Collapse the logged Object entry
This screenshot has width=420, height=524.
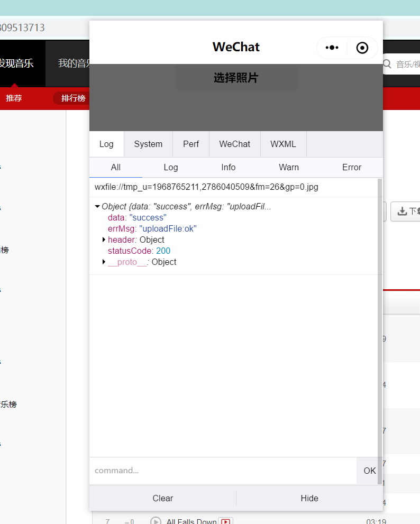tap(97, 207)
